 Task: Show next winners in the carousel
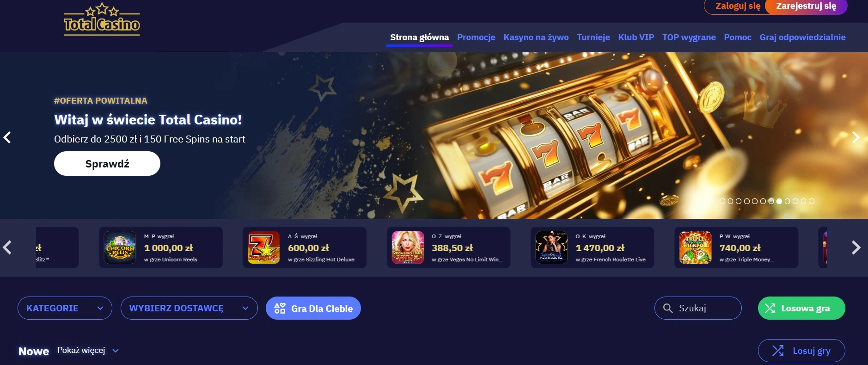pyautogui.click(x=856, y=247)
